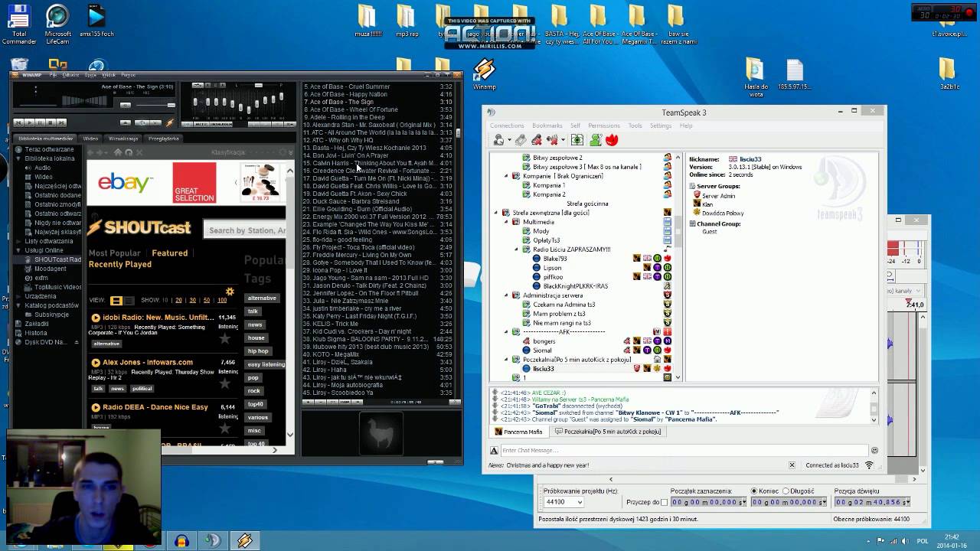Image resolution: width=980 pixels, height=551 pixels.
Task: Select user Blake793 in TeamSpeak channel tree
Action: [x=554, y=259]
